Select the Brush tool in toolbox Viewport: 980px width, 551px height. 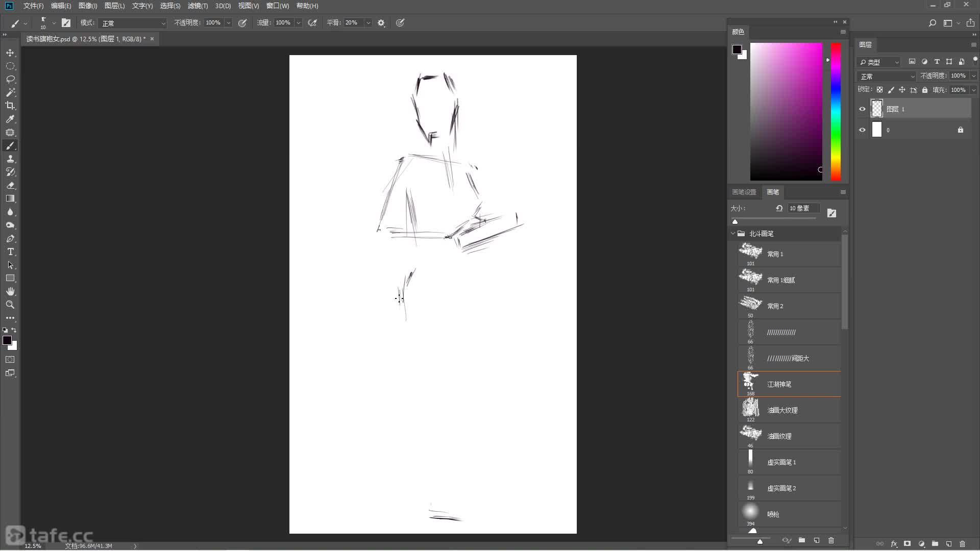(10, 146)
